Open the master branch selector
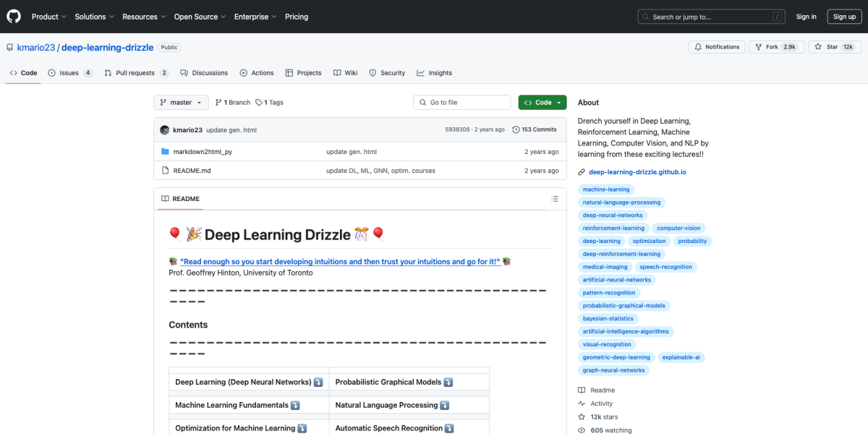This screenshot has width=868, height=434. [180, 102]
